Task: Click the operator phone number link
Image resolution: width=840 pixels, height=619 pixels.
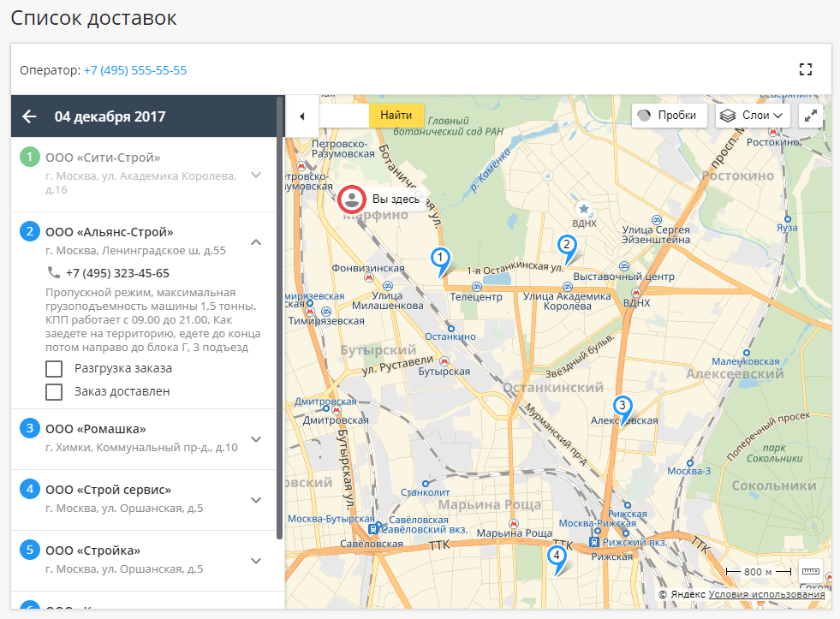Action: 135,70
